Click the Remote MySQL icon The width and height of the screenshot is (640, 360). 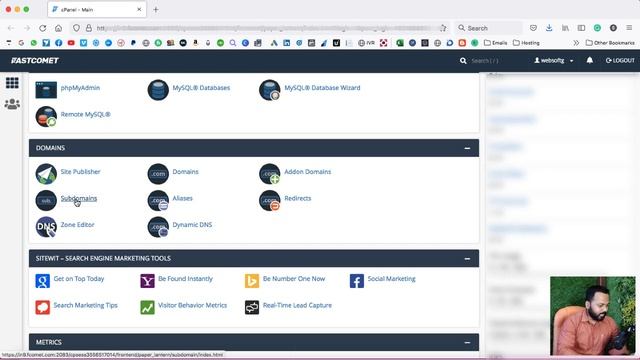[46, 116]
